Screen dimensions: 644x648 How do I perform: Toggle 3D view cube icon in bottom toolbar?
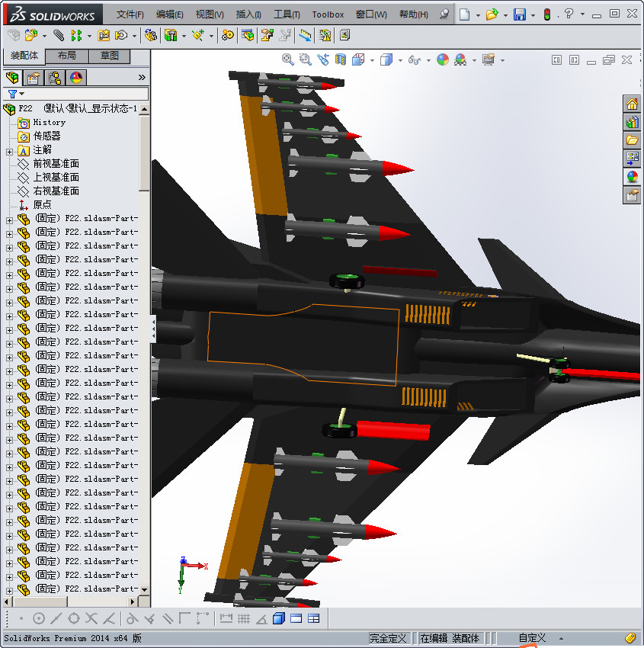pyautogui.click(x=279, y=619)
